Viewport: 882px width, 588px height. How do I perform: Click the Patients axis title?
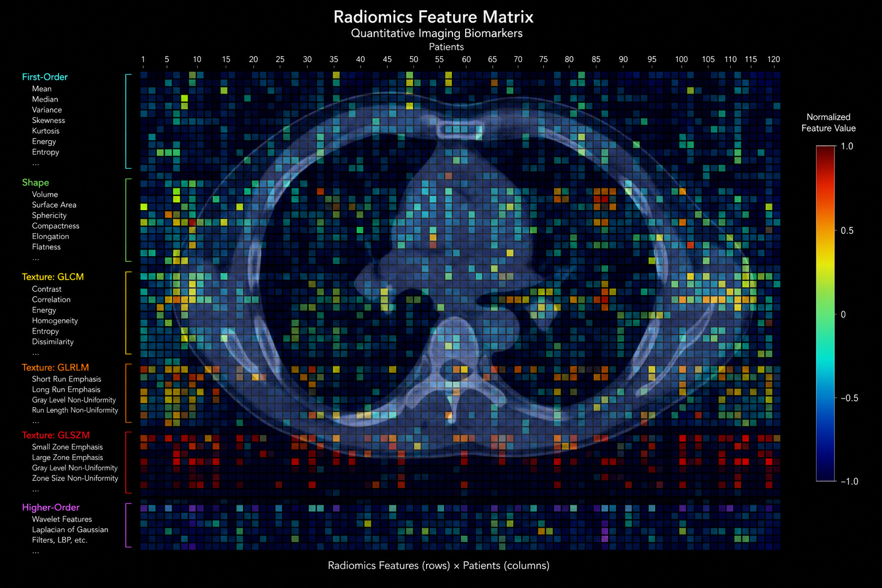[446, 47]
